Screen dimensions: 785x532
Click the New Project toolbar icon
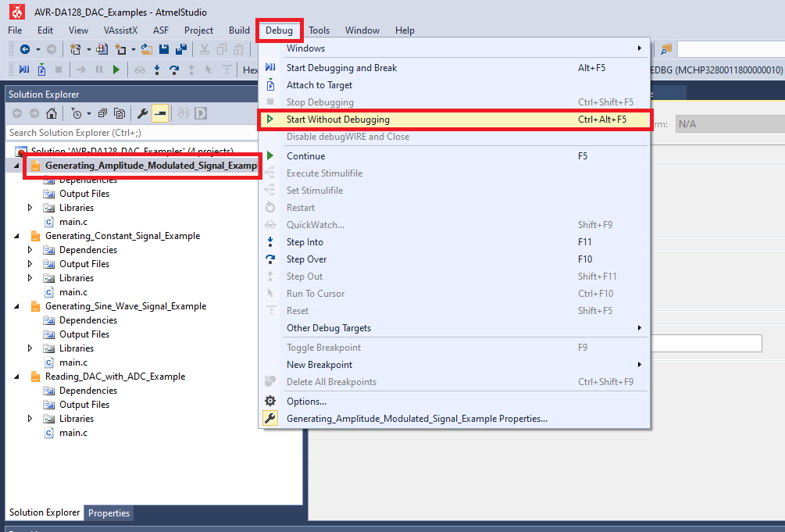pyautogui.click(x=76, y=49)
